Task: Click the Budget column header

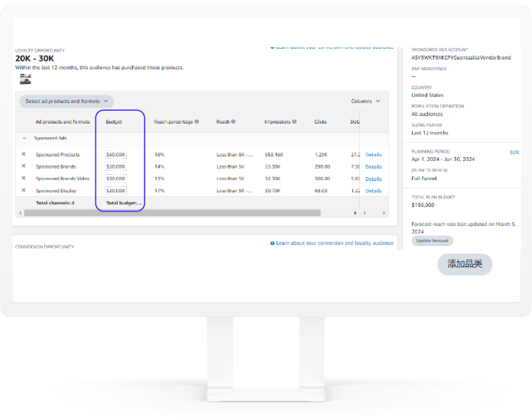Action: pyautogui.click(x=114, y=122)
